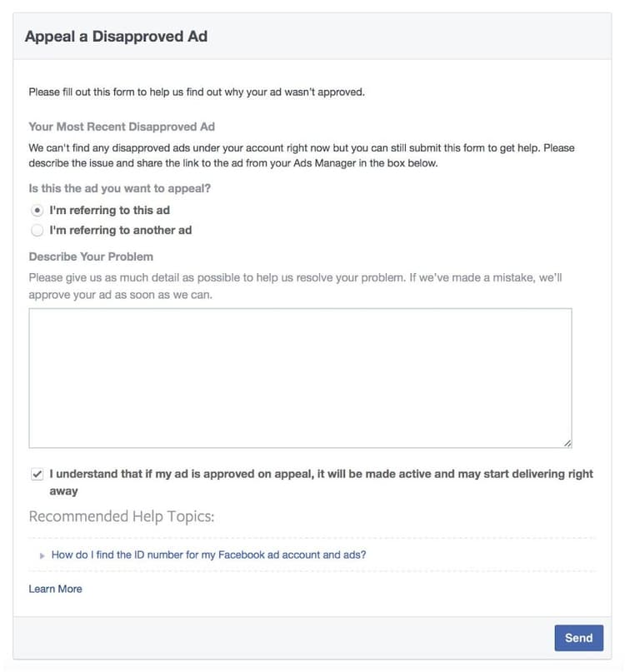The width and height of the screenshot is (625, 672).
Task: Click the Appeal a Disapproved Ad header
Action: coord(114,37)
